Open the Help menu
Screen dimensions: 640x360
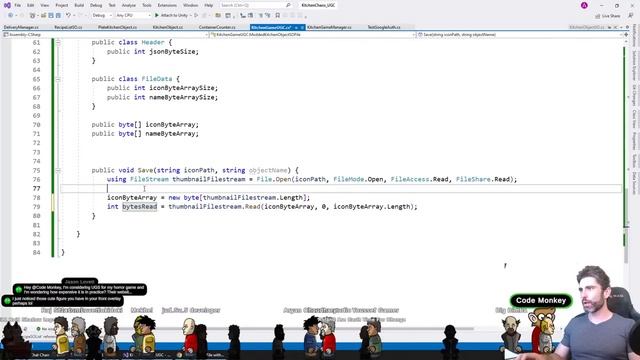209,5
